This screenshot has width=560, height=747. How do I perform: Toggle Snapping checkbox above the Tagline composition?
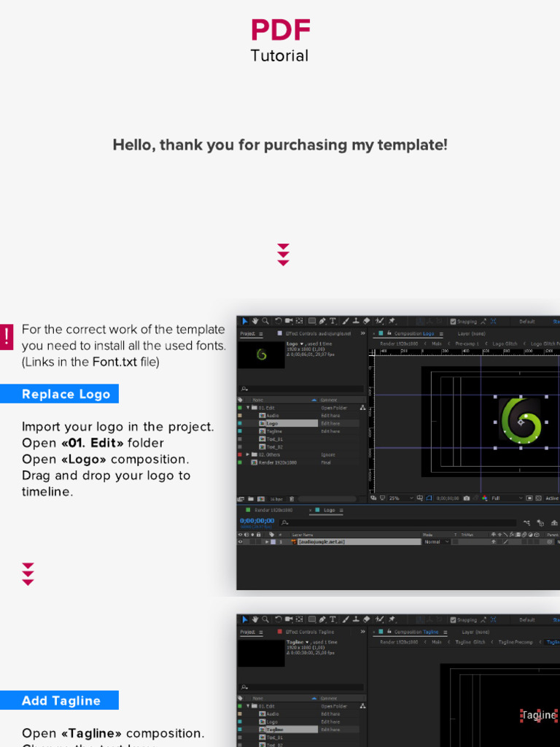tap(453, 619)
